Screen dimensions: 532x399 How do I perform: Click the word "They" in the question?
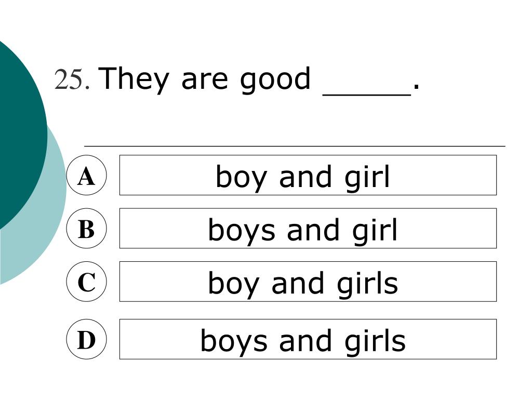134,81
